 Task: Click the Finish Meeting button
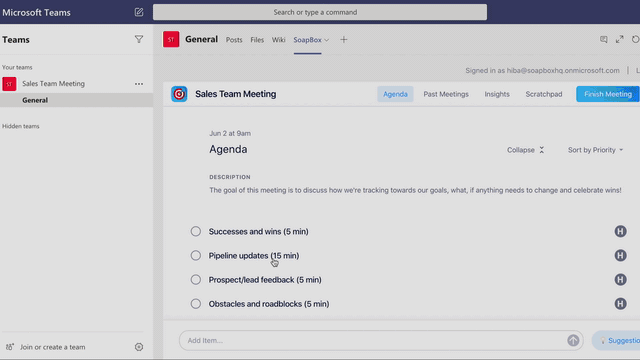pyautogui.click(x=608, y=94)
